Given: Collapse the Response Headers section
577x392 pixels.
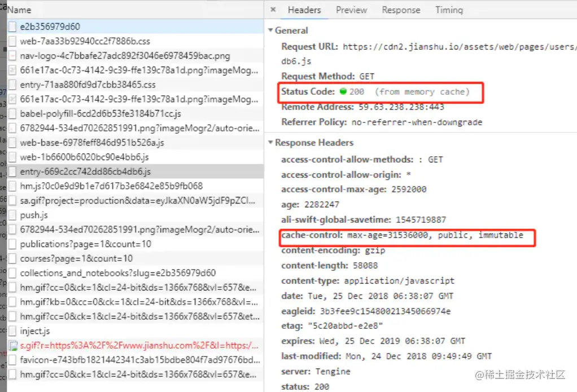Looking at the screenshot, I should [271, 142].
